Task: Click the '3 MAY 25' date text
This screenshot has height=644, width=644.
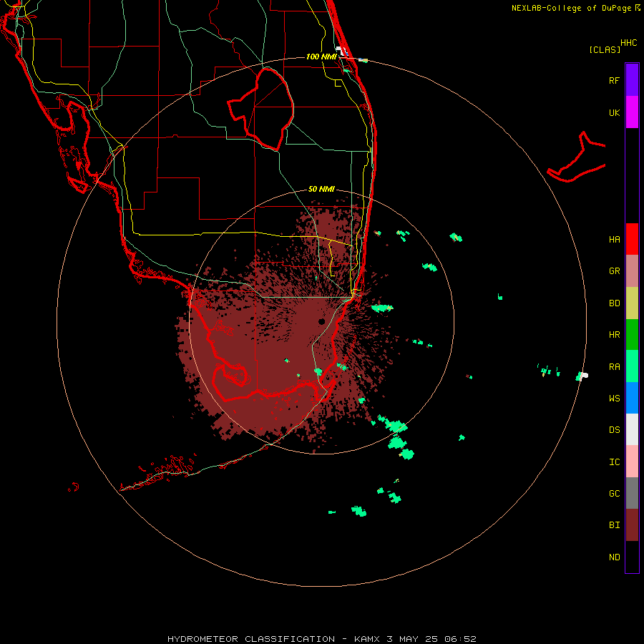Action: (412, 639)
